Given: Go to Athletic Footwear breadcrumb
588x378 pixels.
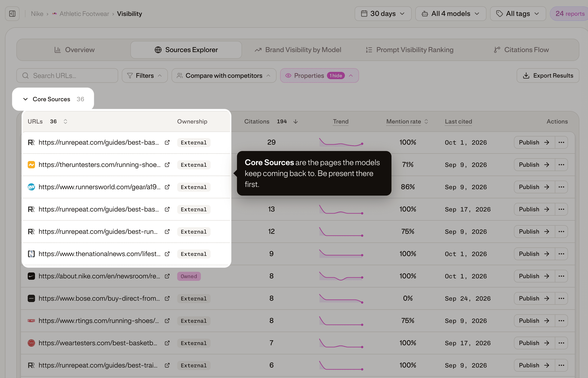Looking at the screenshot, I should click(x=84, y=14).
